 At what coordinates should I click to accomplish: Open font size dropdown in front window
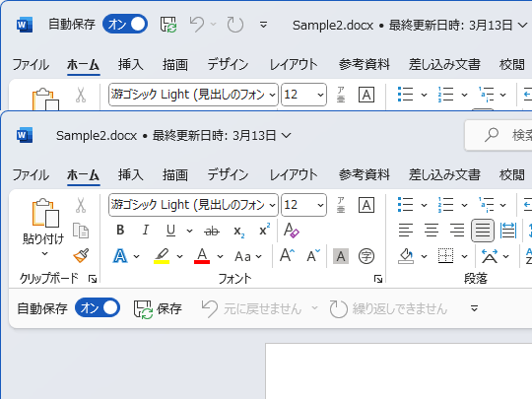(320, 205)
